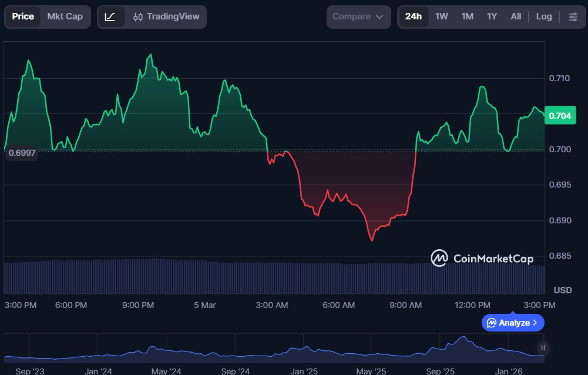The height and width of the screenshot is (375, 588).
Task: Show the All time range
Action: tap(516, 16)
